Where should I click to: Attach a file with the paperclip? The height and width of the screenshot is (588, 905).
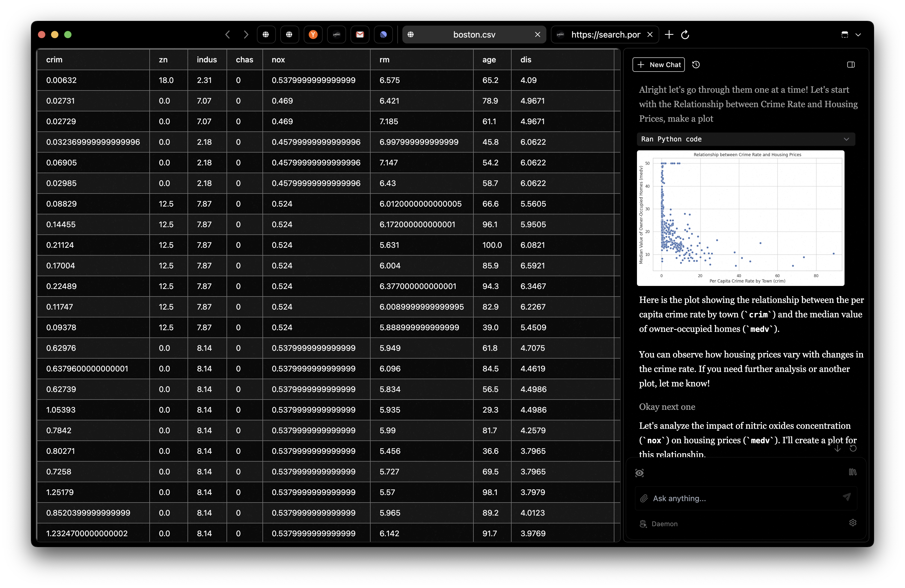coord(644,498)
